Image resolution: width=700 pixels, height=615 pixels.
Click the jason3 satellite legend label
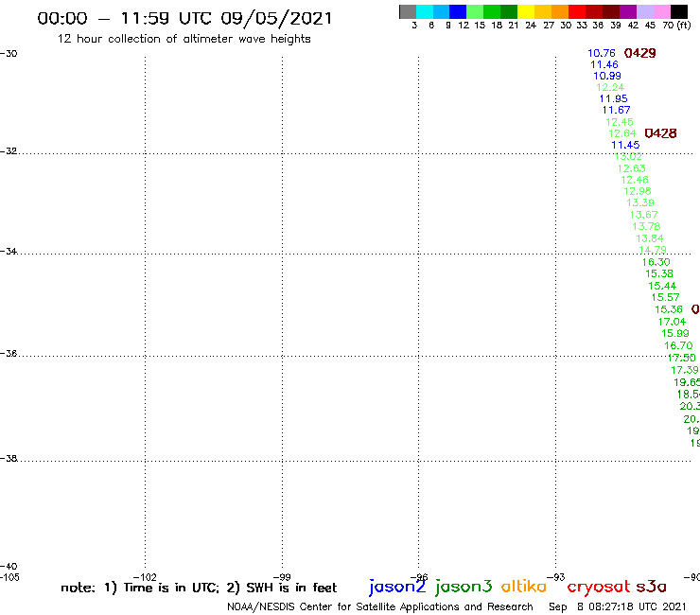(464, 588)
